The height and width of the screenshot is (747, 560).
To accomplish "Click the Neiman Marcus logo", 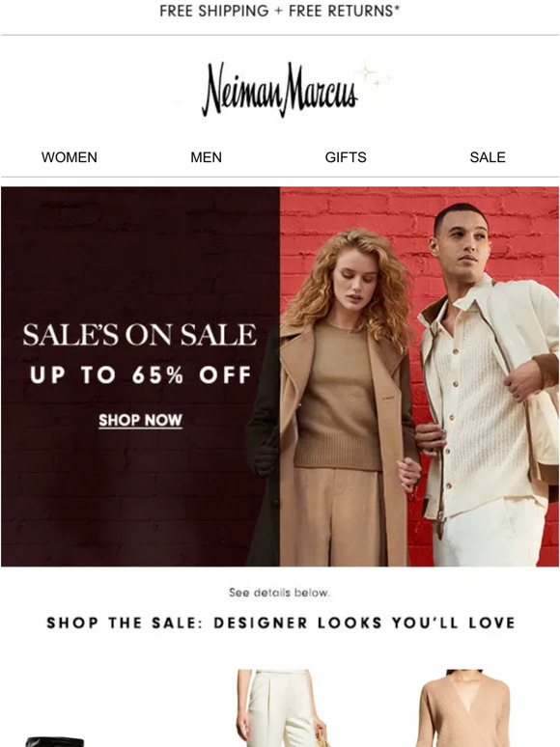I will [280, 90].
